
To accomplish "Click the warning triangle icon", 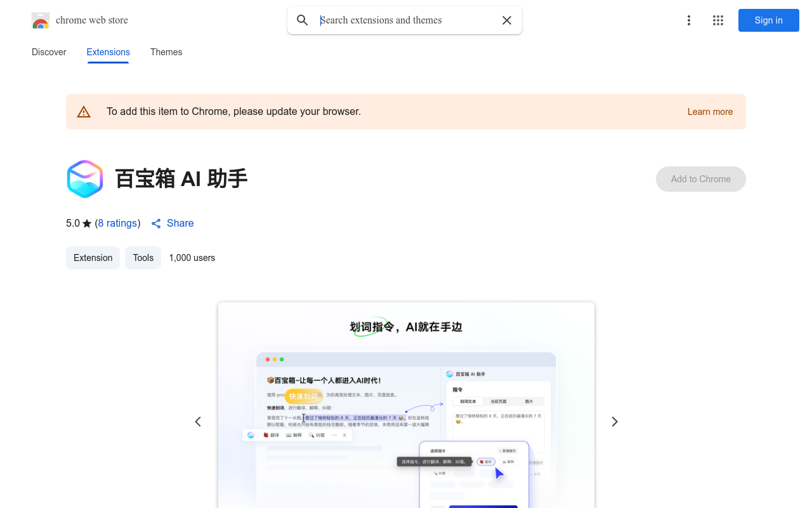I will coord(84,112).
